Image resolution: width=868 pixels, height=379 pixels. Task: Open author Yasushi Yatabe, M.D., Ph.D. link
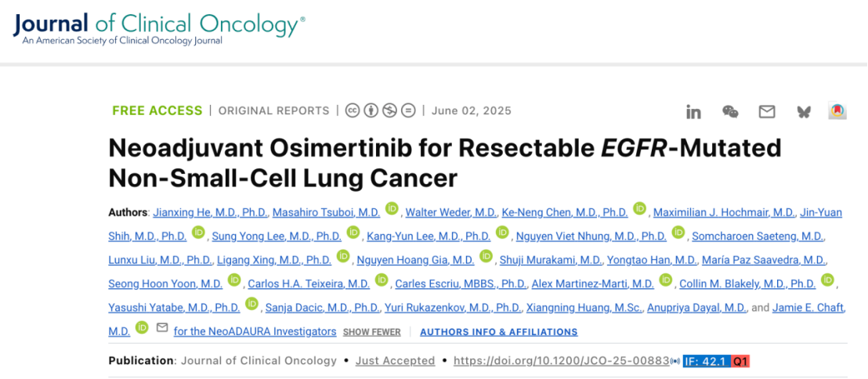(x=175, y=307)
